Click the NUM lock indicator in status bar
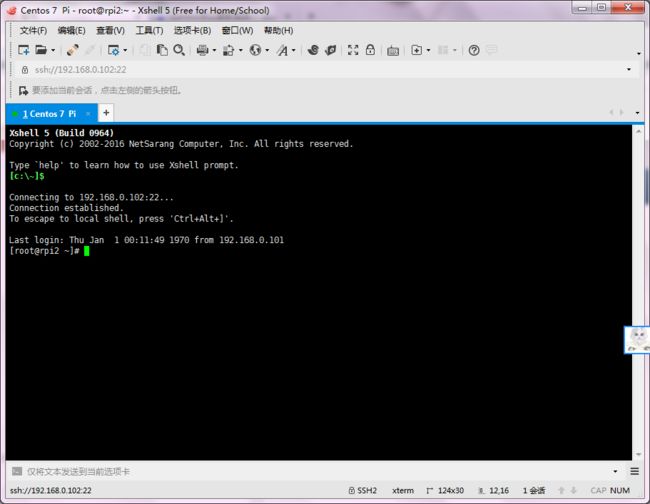This screenshot has width=650, height=504. (620, 491)
